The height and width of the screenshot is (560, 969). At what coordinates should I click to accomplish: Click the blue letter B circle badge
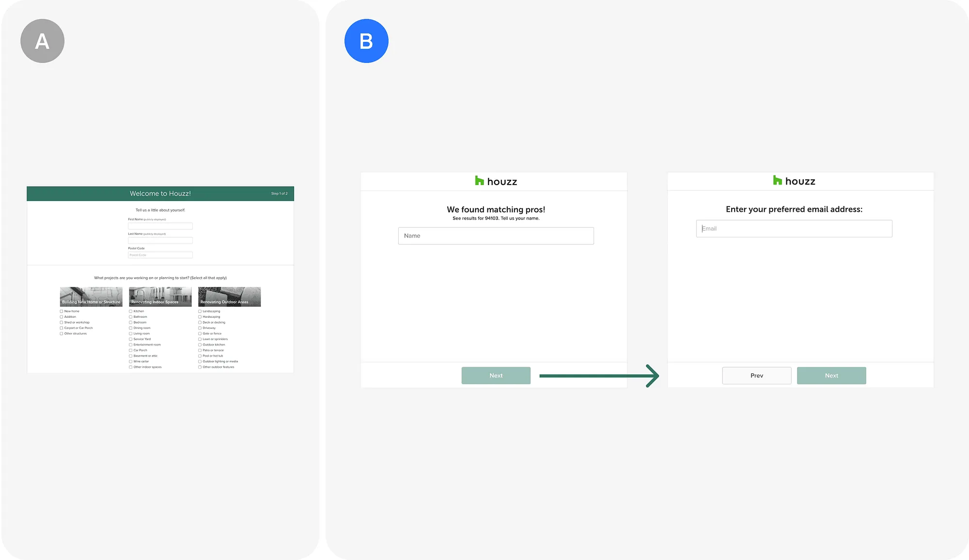pos(366,41)
